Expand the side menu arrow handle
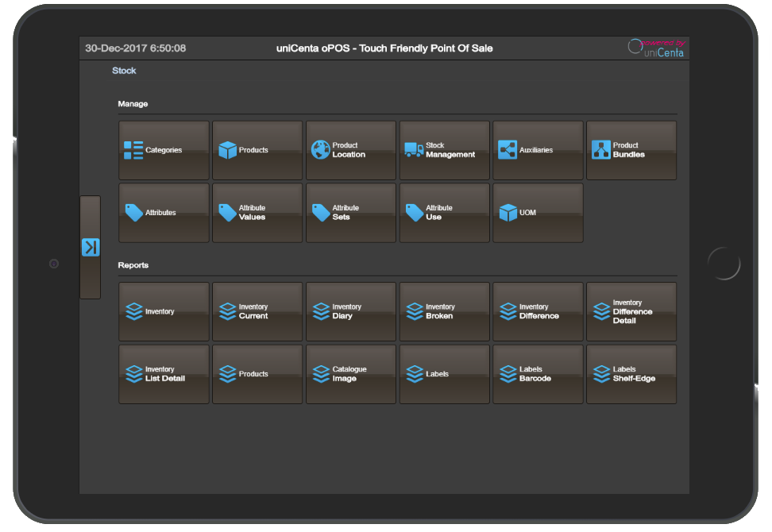772x532 pixels. point(91,247)
